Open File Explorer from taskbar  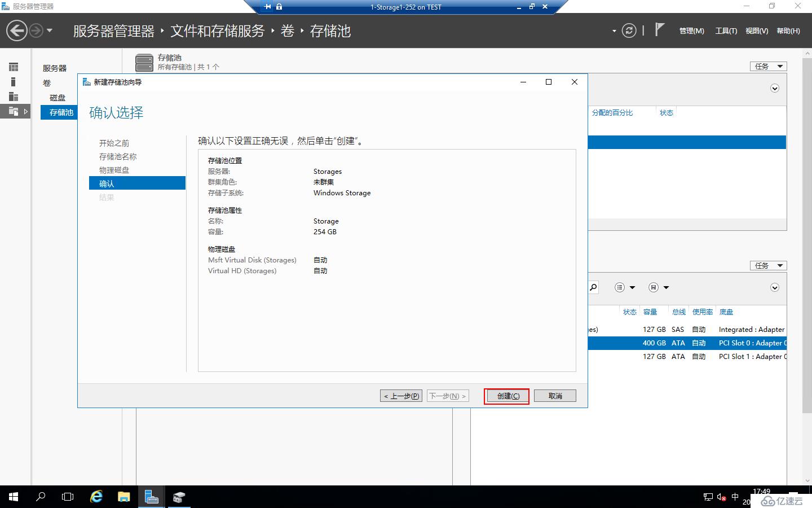tap(123, 497)
